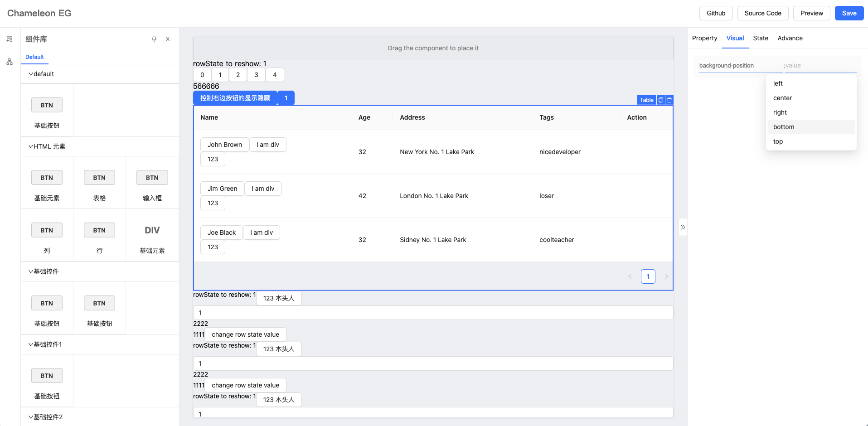Viewport: 868px width, 426px height.
Task: Switch to the Property tab
Action: pyautogui.click(x=704, y=38)
